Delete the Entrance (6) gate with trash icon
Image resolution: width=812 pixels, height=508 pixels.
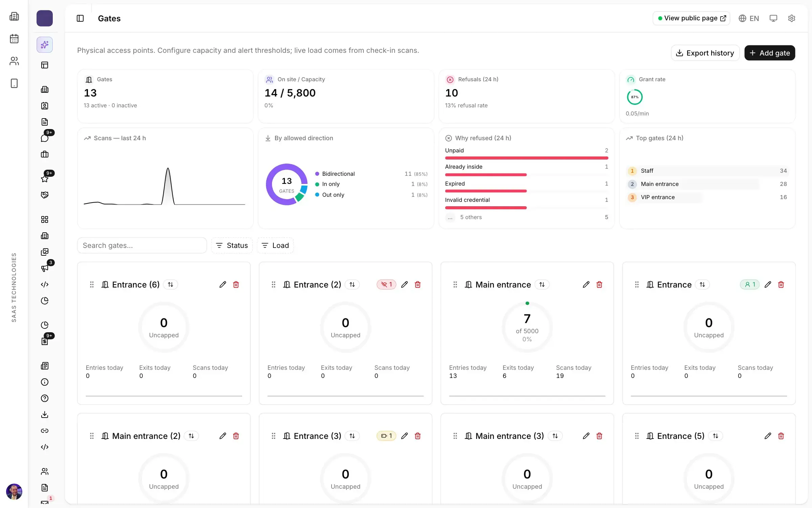point(236,284)
